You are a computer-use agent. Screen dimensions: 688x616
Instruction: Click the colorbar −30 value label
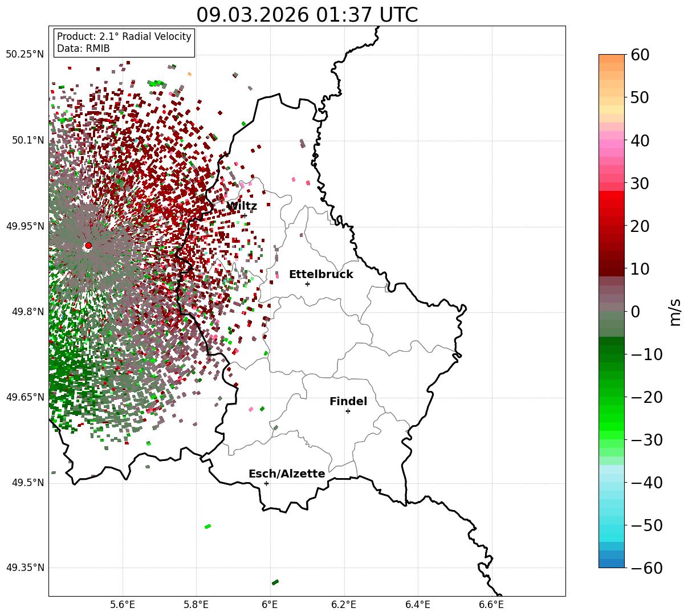[646, 439]
